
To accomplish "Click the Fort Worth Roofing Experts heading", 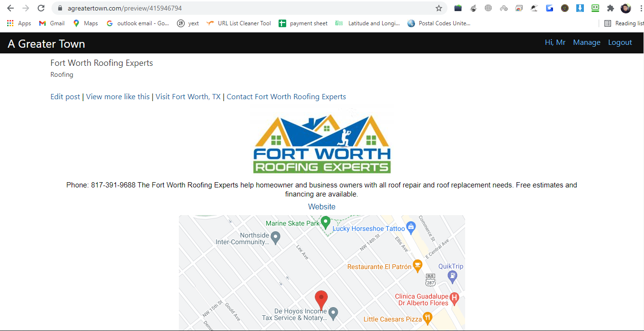I will pyautogui.click(x=102, y=63).
